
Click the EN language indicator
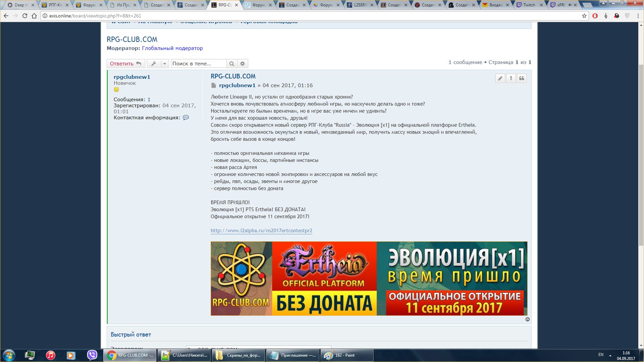[601, 355]
